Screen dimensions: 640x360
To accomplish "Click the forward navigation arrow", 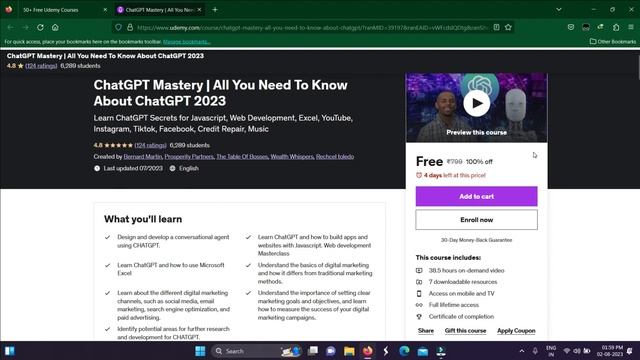I will point(25,27).
